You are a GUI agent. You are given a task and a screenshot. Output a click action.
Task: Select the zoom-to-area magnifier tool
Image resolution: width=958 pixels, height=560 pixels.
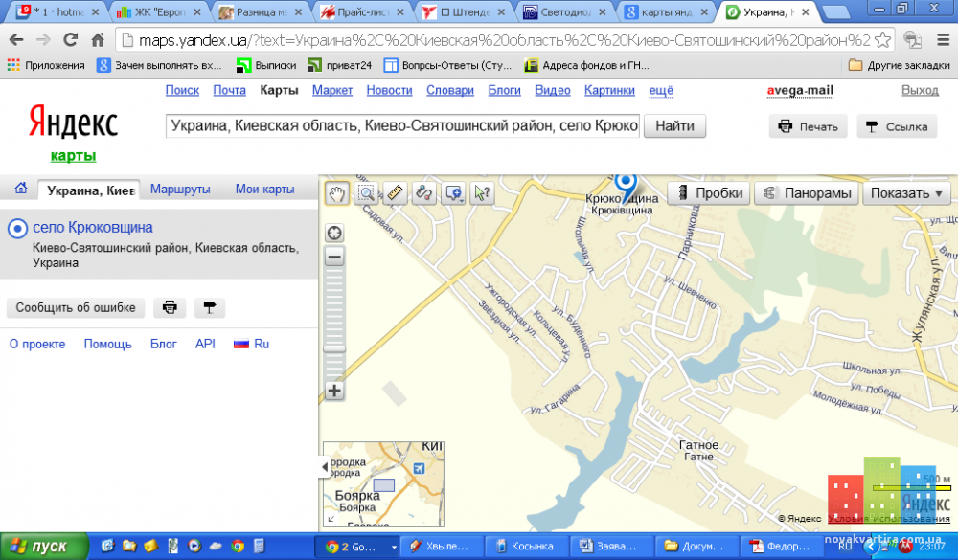click(x=366, y=193)
